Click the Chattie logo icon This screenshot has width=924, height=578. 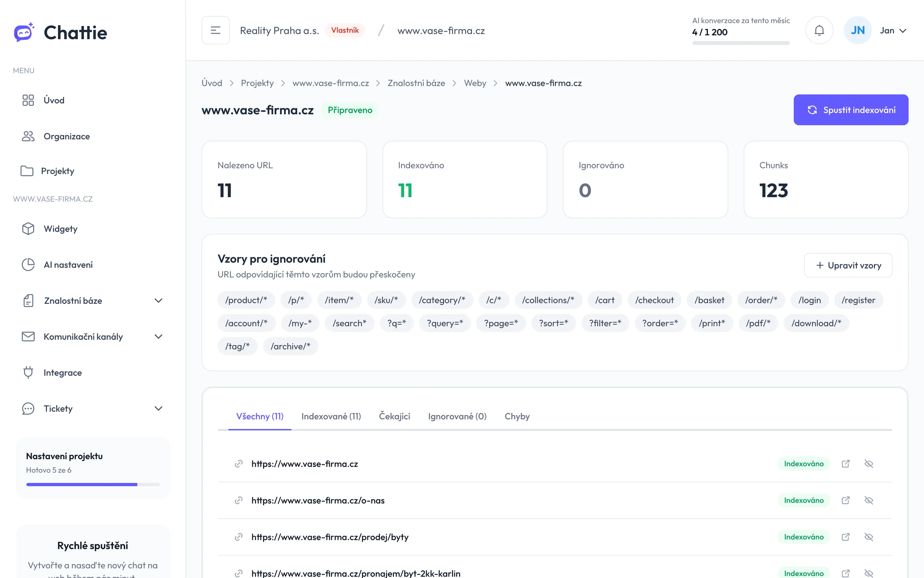click(x=24, y=32)
